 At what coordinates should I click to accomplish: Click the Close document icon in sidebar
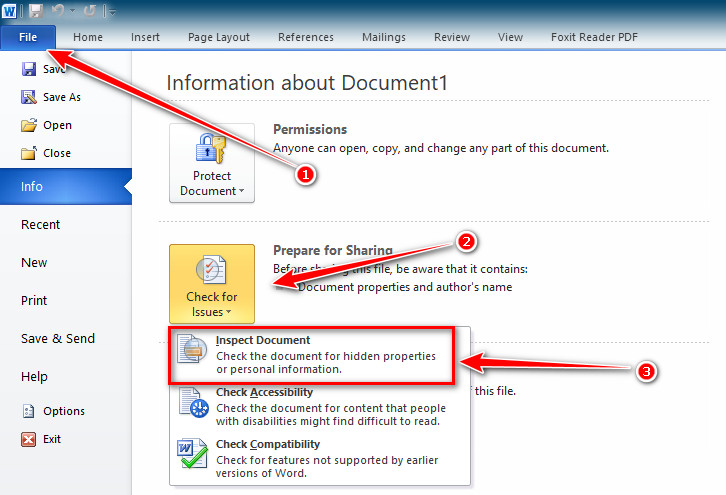(28, 153)
